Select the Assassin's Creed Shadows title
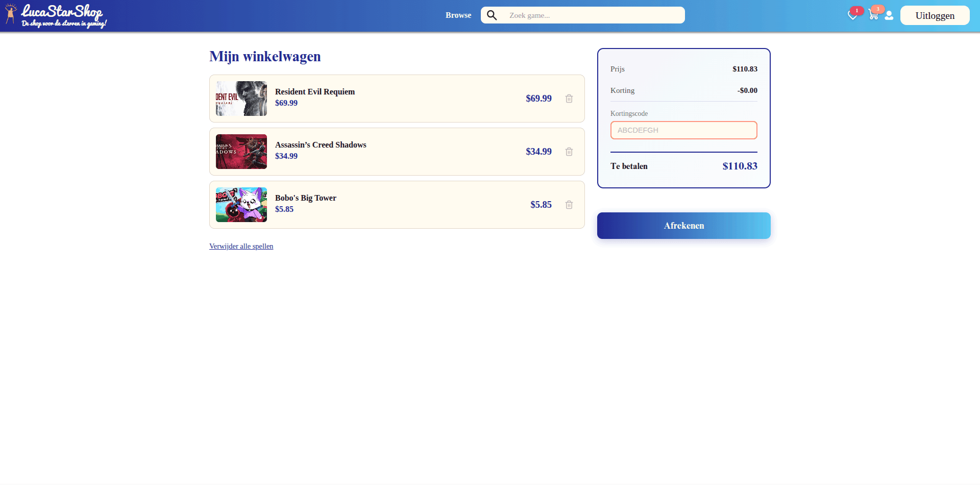Screen dimensions: 980x485 321,145
